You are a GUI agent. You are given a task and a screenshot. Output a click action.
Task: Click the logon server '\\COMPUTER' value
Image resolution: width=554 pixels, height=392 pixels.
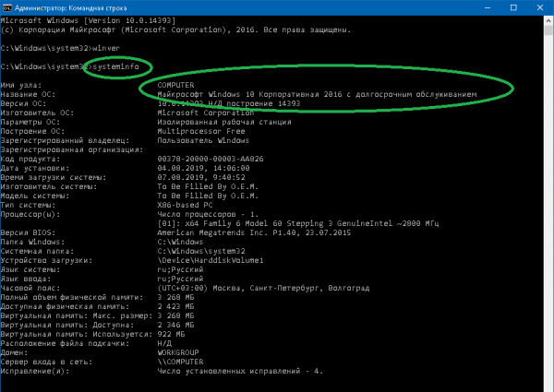pyautogui.click(x=180, y=362)
